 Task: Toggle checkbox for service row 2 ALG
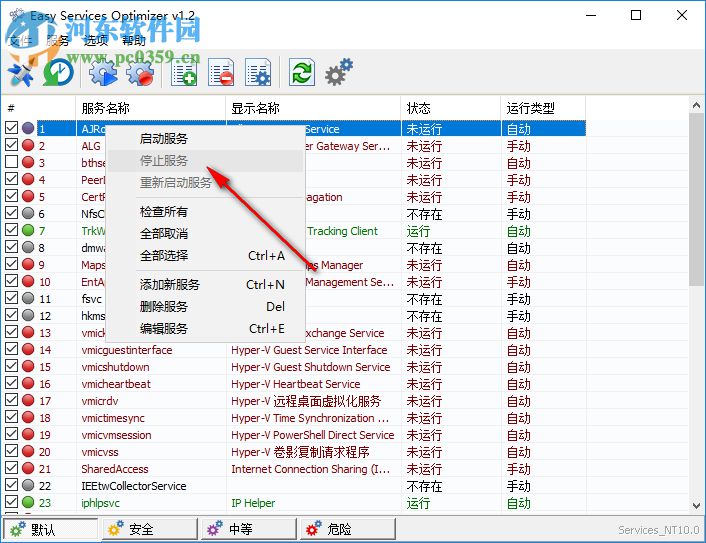coord(12,145)
